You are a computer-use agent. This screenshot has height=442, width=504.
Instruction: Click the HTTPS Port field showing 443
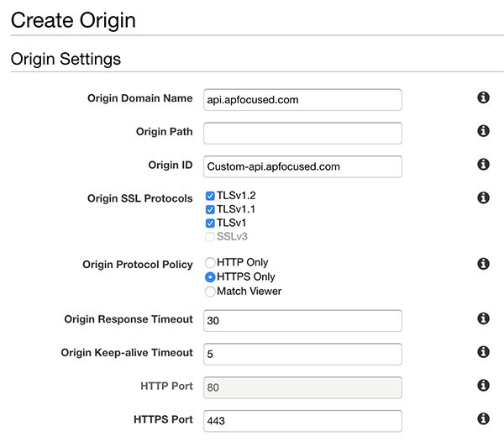pos(302,421)
